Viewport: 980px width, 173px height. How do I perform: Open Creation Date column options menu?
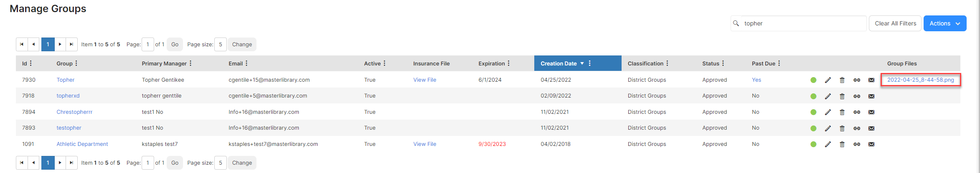tap(589, 63)
